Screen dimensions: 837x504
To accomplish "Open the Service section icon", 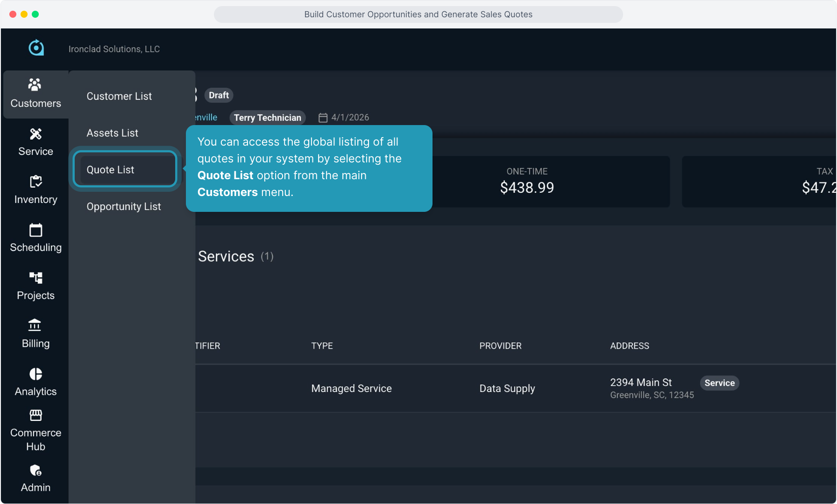I will [x=35, y=134].
